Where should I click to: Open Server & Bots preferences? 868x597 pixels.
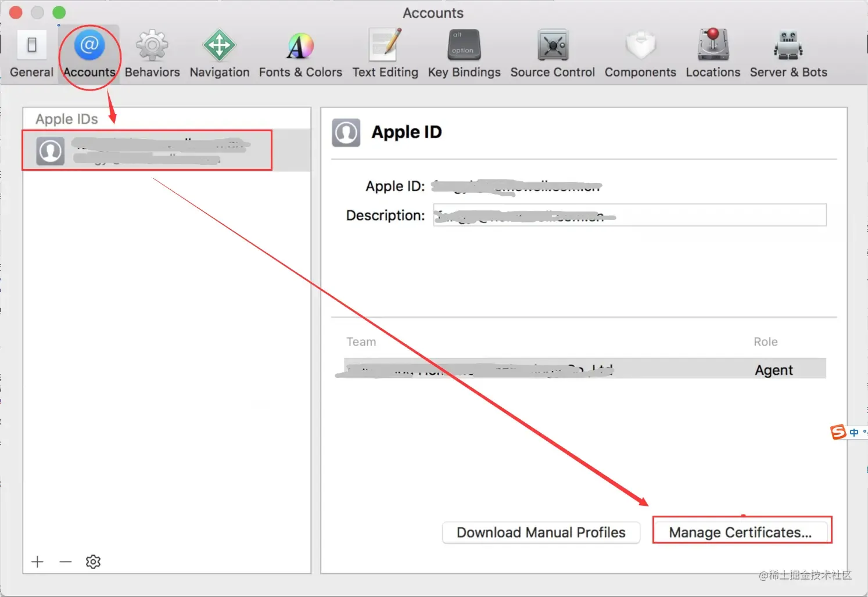(788, 54)
